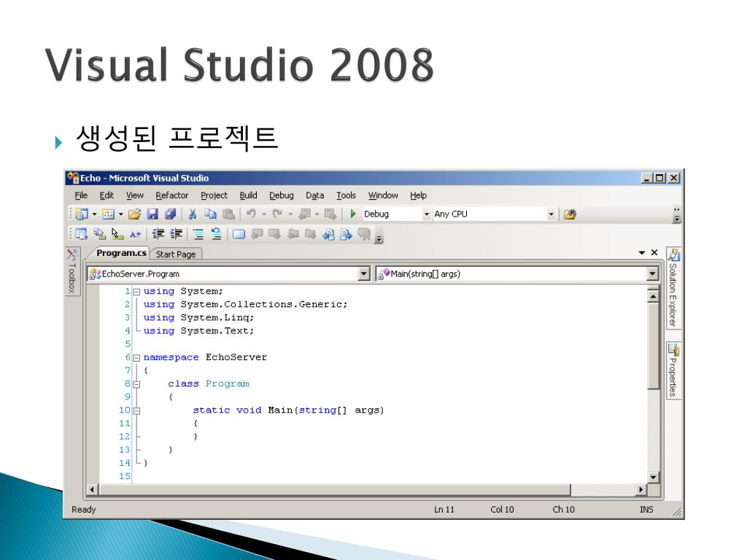747x560 pixels.
Task: Expand the EchoServer.Program types dropdown
Action: click(363, 274)
